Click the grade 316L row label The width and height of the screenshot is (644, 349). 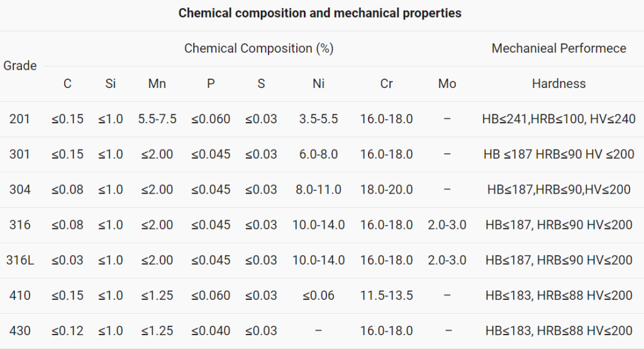click(x=20, y=260)
